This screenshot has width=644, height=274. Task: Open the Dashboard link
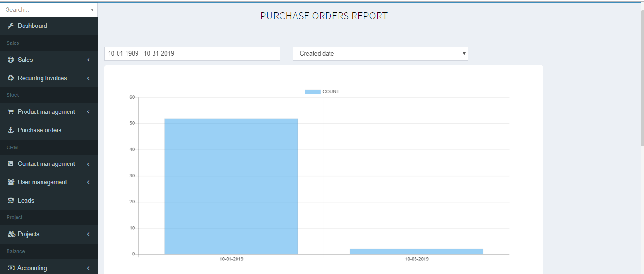[x=33, y=26]
